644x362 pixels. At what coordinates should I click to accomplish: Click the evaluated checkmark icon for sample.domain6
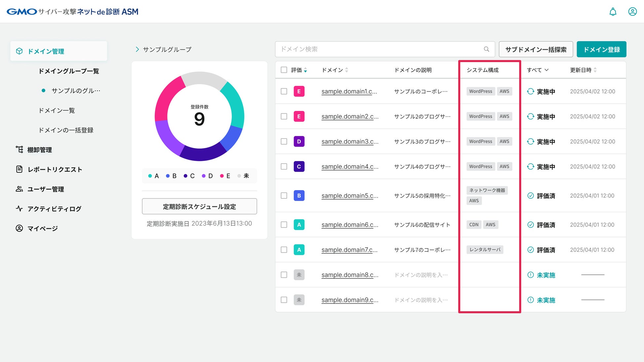(530, 225)
